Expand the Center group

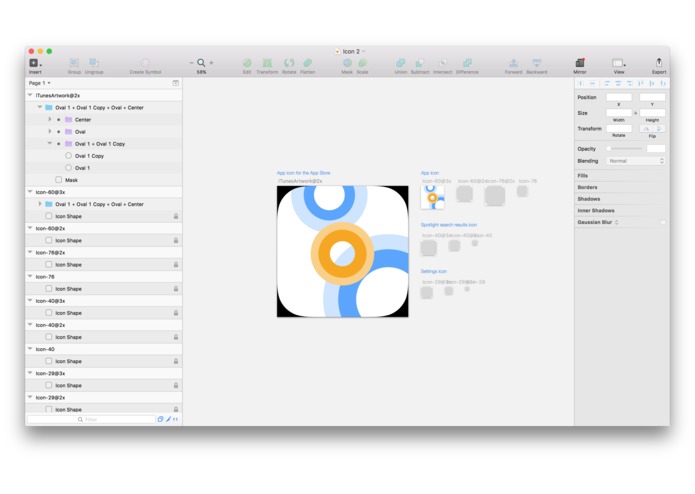[50, 119]
